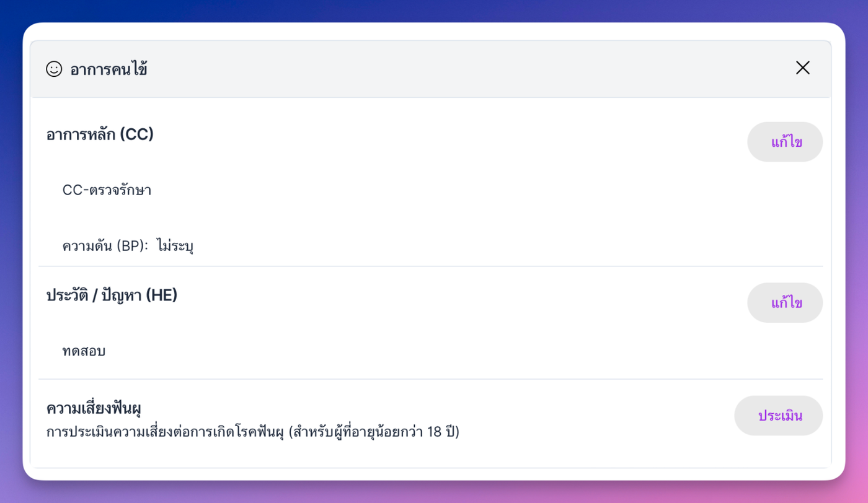This screenshot has width=868, height=503.
Task: Edit the ประวัติ / ปัญหา (HE) section
Action: (x=785, y=304)
